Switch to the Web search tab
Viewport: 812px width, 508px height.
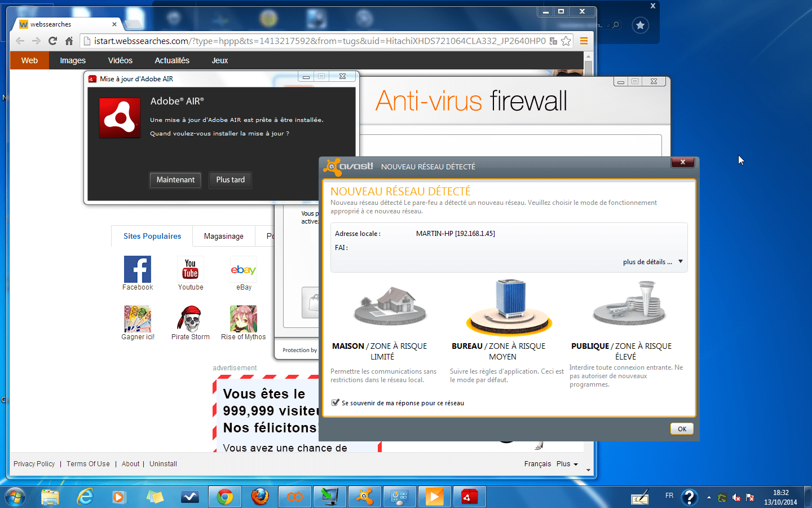click(x=29, y=60)
